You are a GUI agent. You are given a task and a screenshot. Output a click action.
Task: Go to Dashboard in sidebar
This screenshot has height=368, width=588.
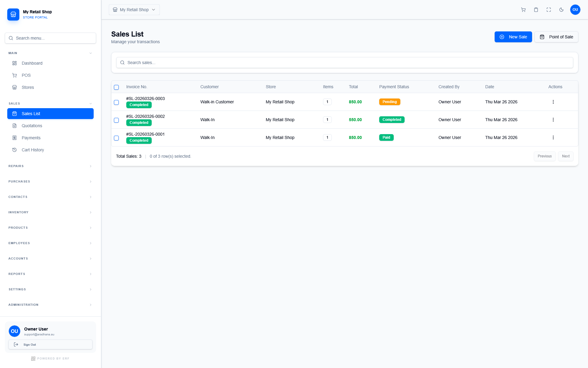[x=50, y=63]
